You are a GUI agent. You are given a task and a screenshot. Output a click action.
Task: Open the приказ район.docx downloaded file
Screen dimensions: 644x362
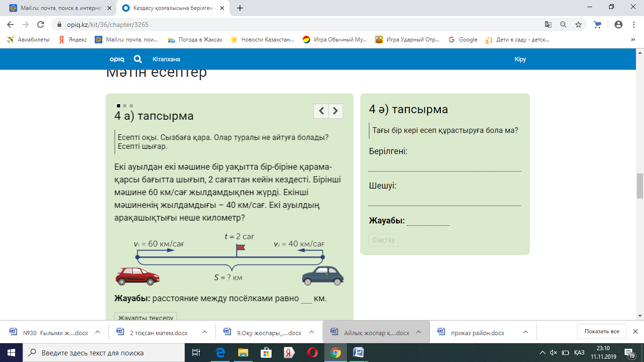tap(471, 332)
